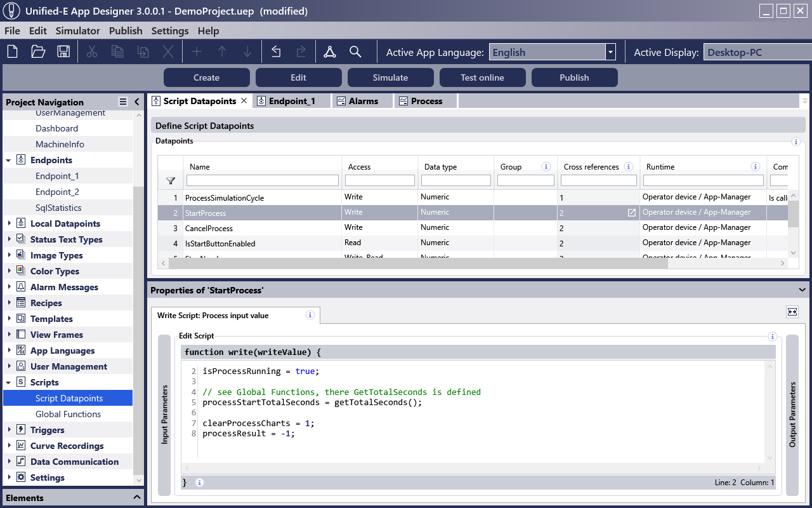Switch to the Endpoint_1 tab
The height and width of the screenshot is (508, 812).
[x=292, y=101]
